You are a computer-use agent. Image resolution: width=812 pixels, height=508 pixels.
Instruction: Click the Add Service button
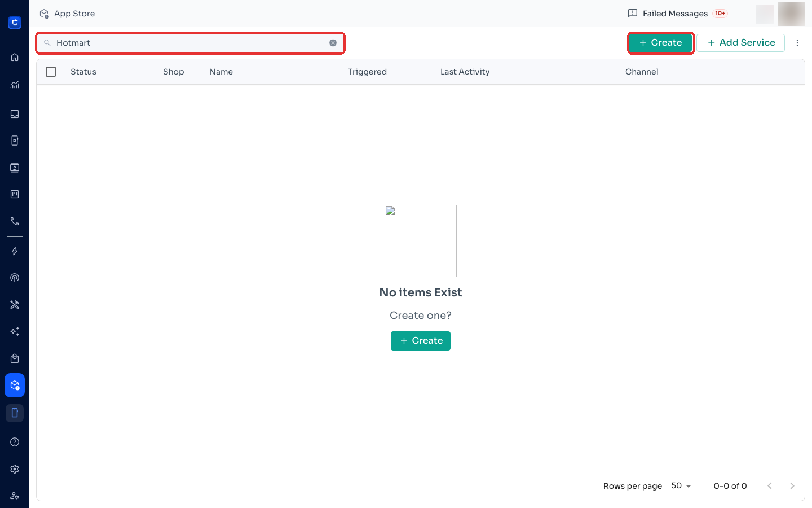pos(741,43)
